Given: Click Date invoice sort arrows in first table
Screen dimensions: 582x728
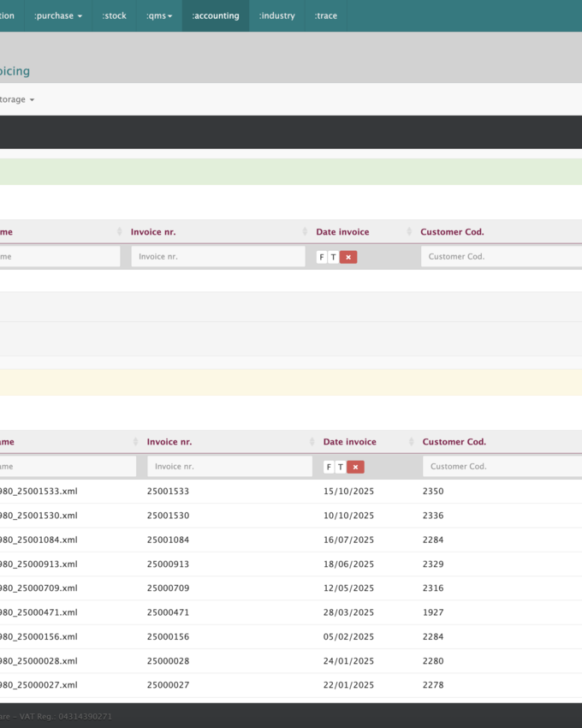Looking at the screenshot, I should [410, 232].
